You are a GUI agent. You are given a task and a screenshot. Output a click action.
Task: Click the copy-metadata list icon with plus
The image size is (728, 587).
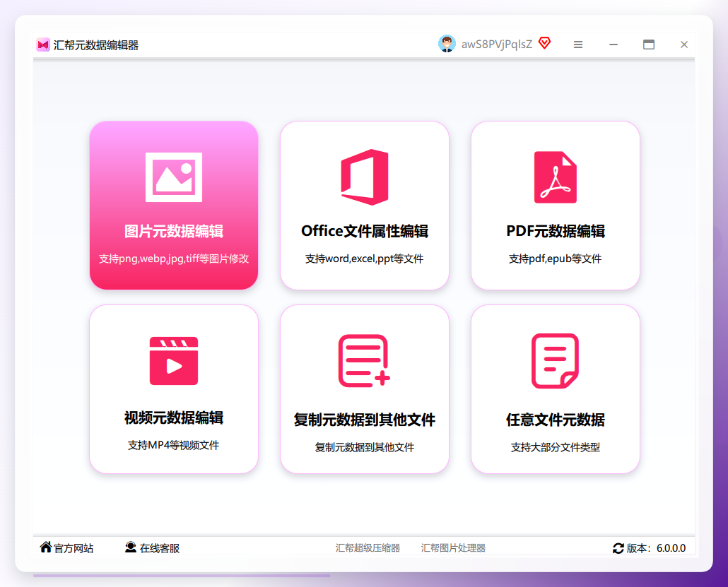pos(365,361)
